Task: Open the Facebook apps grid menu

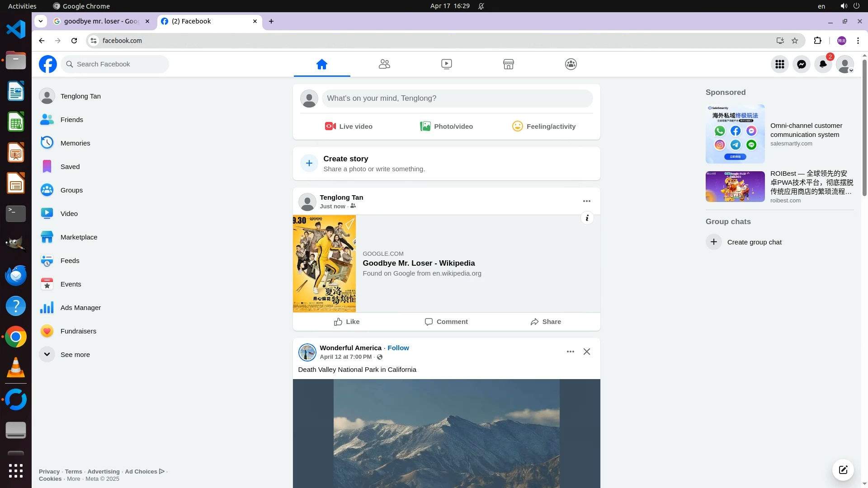Action: pyautogui.click(x=779, y=64)
